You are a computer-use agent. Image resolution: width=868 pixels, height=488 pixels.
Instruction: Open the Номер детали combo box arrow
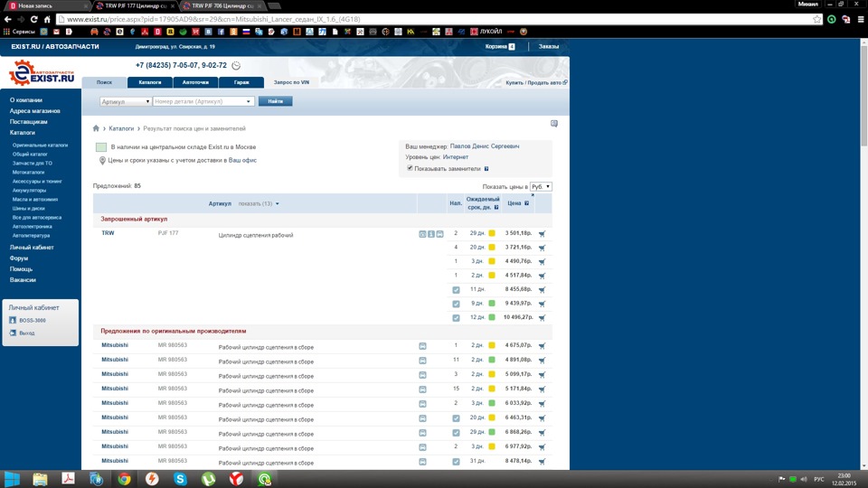coord(249,101)
